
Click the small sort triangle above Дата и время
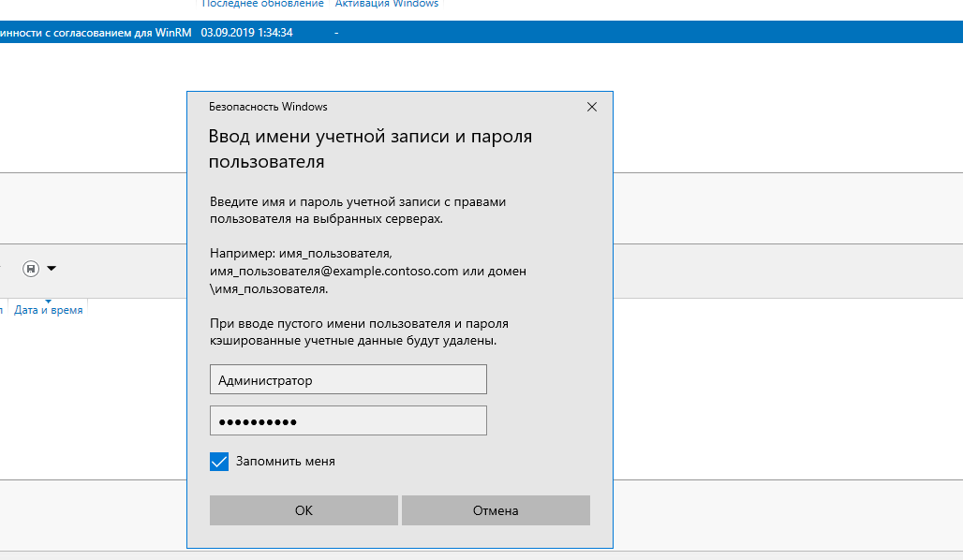48,301
